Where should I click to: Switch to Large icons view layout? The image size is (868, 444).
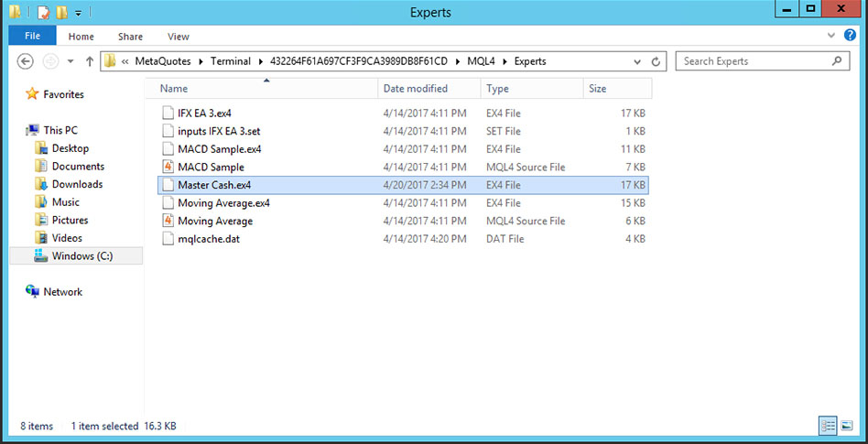click(x=846, y=425)
